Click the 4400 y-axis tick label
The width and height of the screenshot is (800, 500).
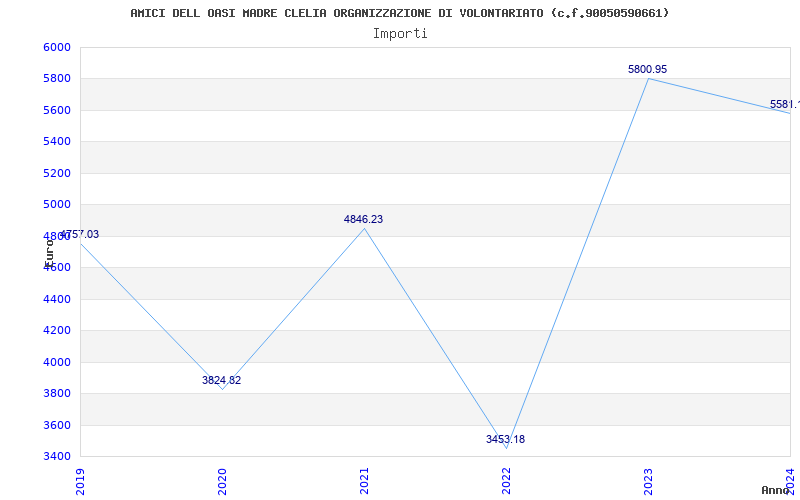click(x=57, y=299)
